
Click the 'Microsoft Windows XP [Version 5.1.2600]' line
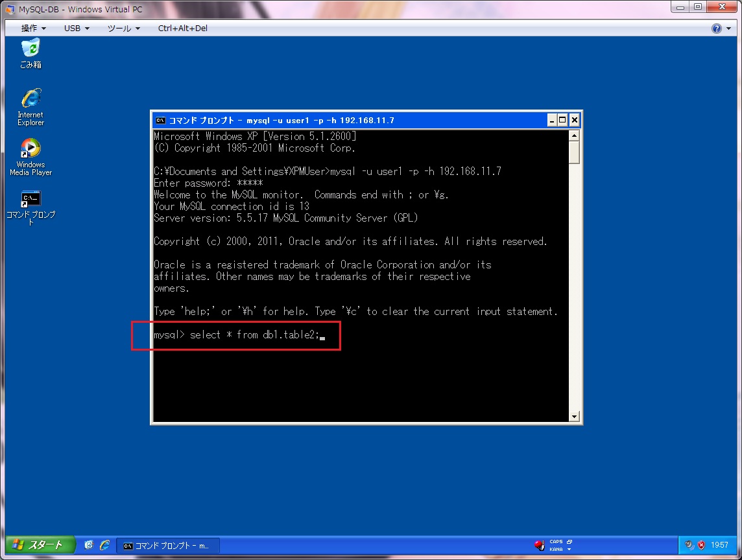[x=255, y=136]
